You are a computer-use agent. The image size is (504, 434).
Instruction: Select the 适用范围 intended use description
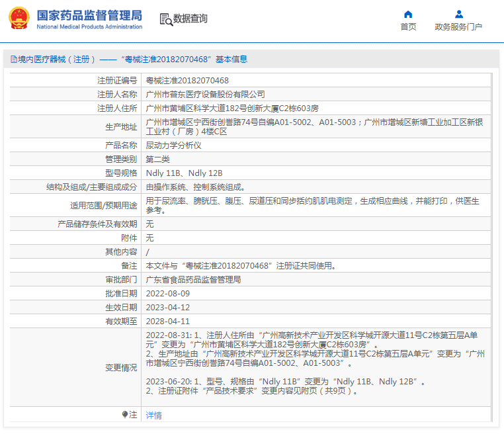click(312, 206)
